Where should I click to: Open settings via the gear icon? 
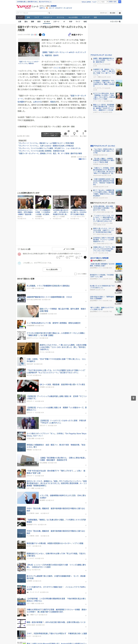[x=120, y=13]
